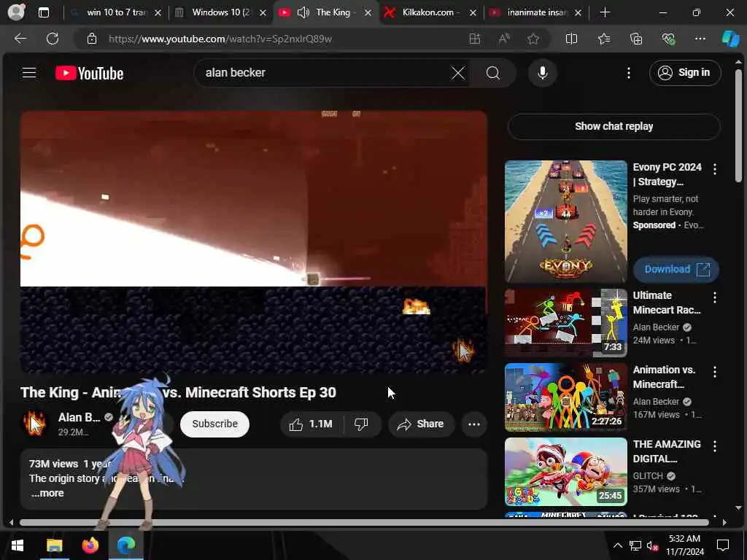Screen dimensions: 747x560
Task: Click the horizontal scrollbar at page bottom
Action: pos(364,522)
